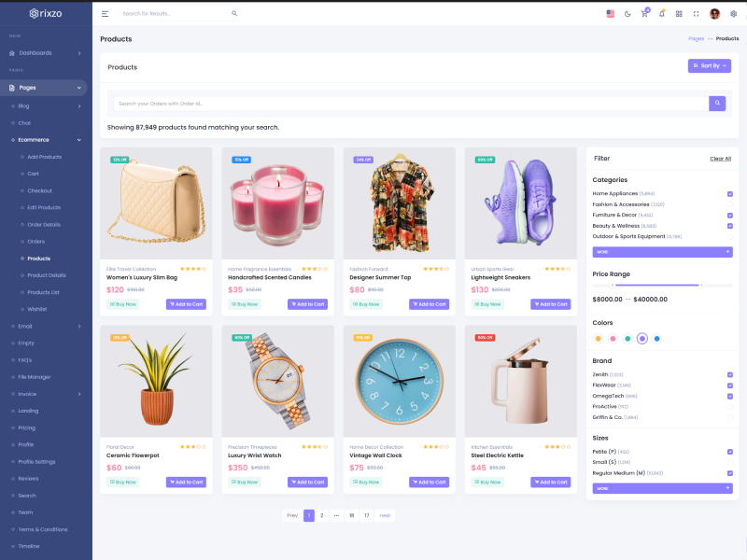
Task: Open the apps grid icon in header
Action: (679, 14)
